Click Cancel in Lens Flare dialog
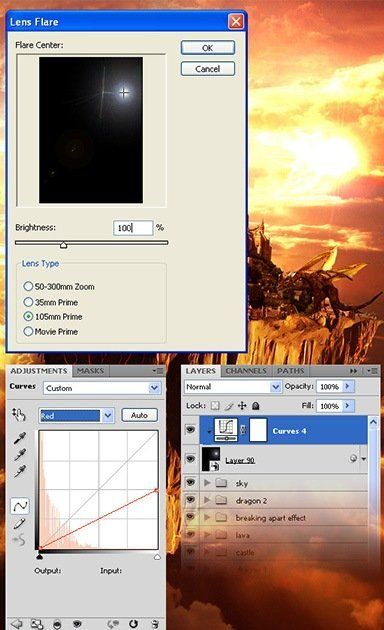384x630 pixels. pyautogui.click(x=208, y=69)
